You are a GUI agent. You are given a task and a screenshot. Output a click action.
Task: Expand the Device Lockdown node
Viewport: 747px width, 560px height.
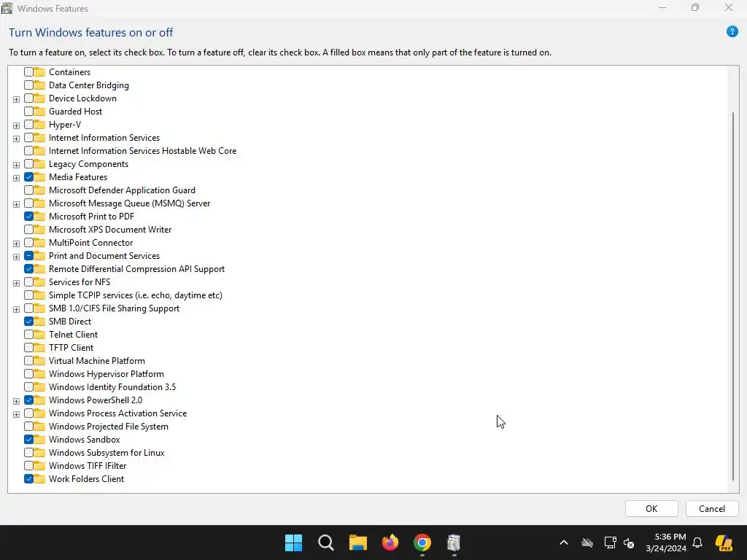(x=16, y=99)
